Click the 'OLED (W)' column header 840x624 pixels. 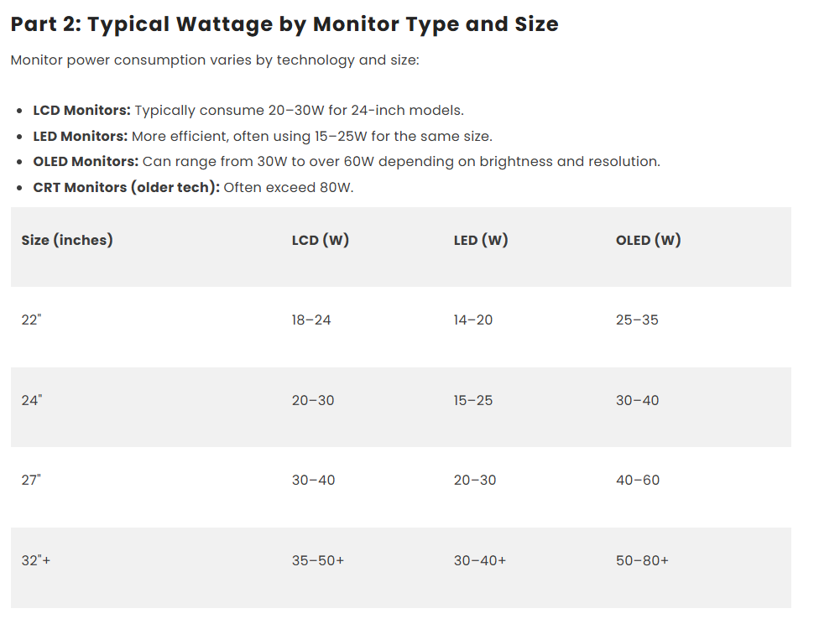click(x=648, y=241)
